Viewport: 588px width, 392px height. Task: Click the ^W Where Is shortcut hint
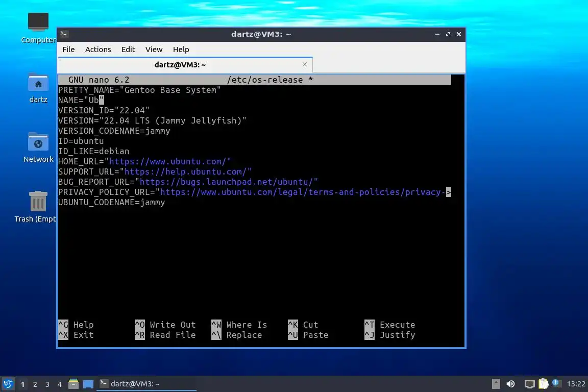[x=239, y=325]
